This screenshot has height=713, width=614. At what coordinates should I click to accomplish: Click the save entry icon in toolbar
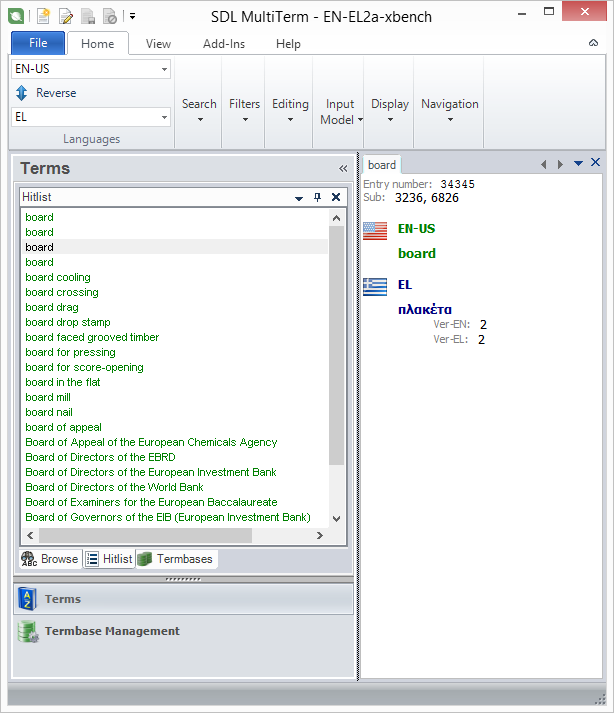88,17
